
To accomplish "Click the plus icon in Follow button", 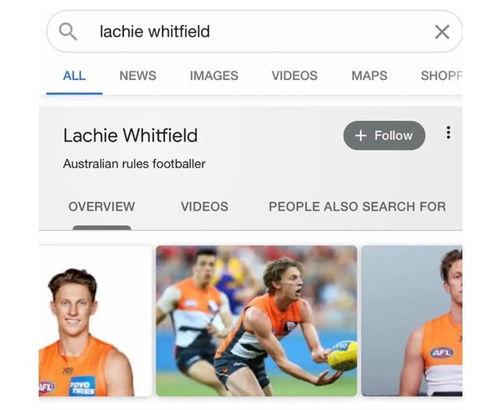I will tap(361, 136).
